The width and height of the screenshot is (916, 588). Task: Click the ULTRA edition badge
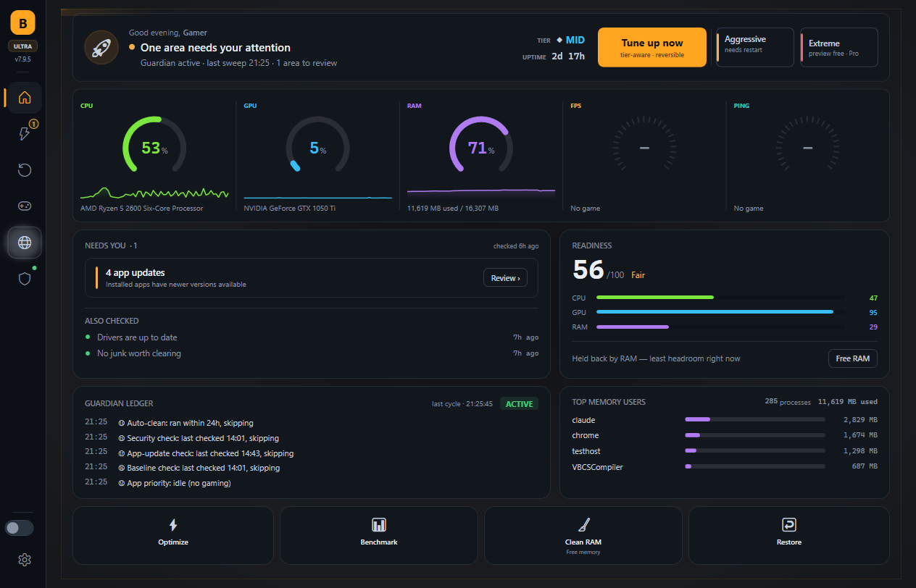tap(23, 46)
